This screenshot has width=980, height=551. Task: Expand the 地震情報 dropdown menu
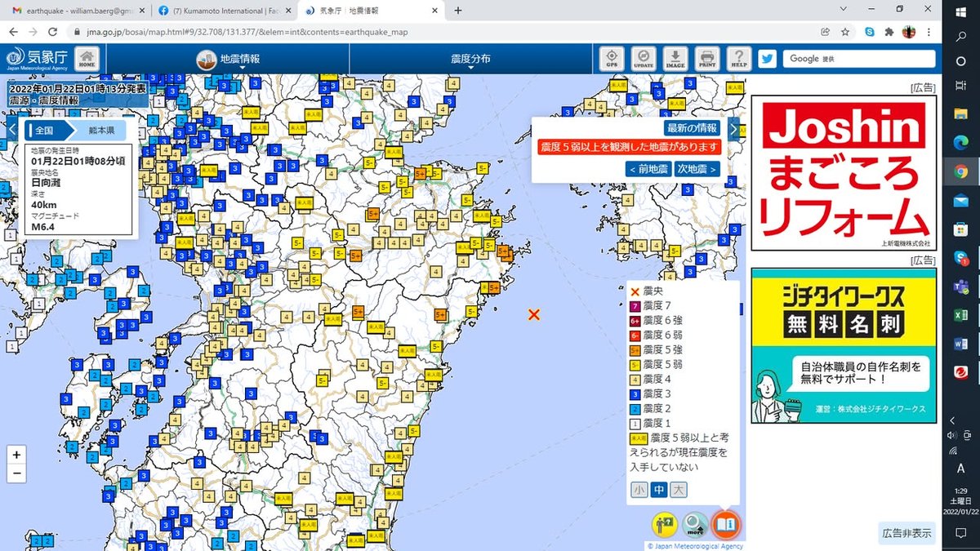tap(228, 60)
